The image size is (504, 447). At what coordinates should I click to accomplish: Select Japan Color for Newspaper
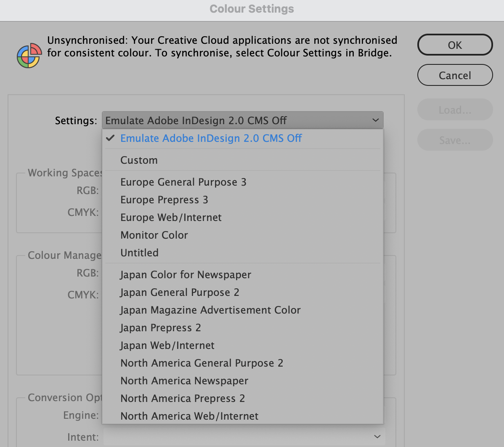(185, 275)
